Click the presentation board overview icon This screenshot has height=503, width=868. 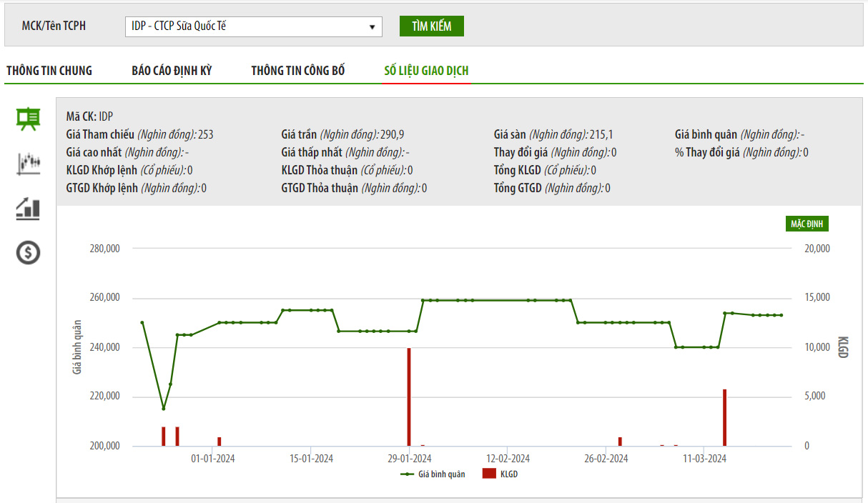point(28,119)
